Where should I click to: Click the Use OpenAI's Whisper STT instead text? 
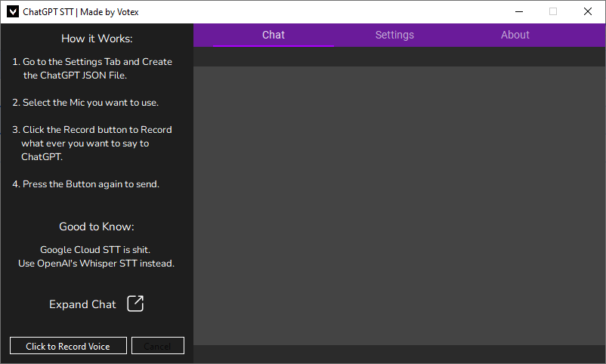point(96,264)
